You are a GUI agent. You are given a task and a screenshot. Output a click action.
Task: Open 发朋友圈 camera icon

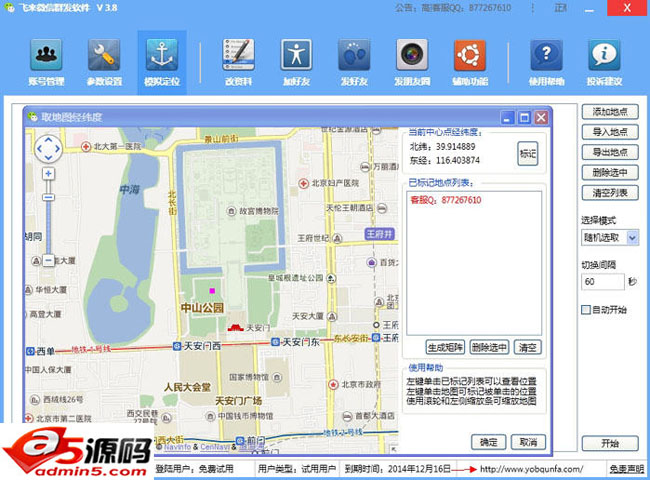click(x=412, y=55)
